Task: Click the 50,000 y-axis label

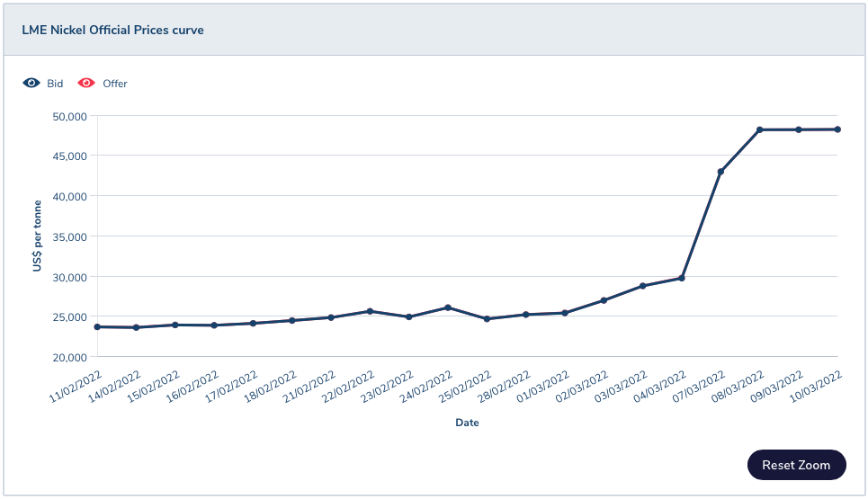Action: (70, 117)
